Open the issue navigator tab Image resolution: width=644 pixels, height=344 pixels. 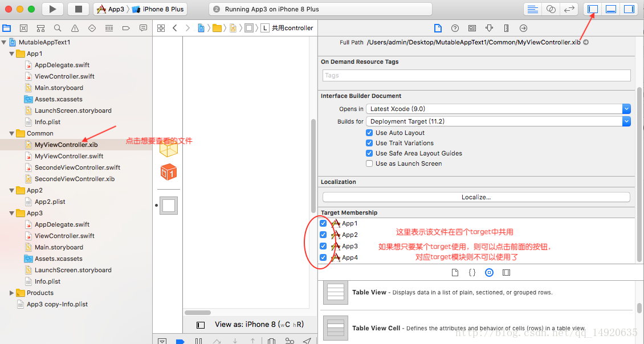coord(75,28)
